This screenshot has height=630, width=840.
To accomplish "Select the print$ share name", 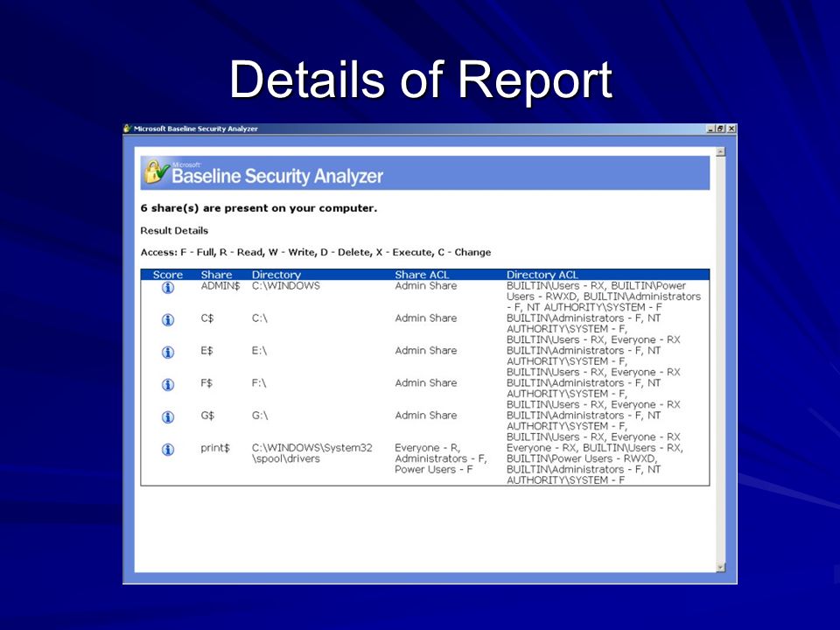I will tap(215, 448).
